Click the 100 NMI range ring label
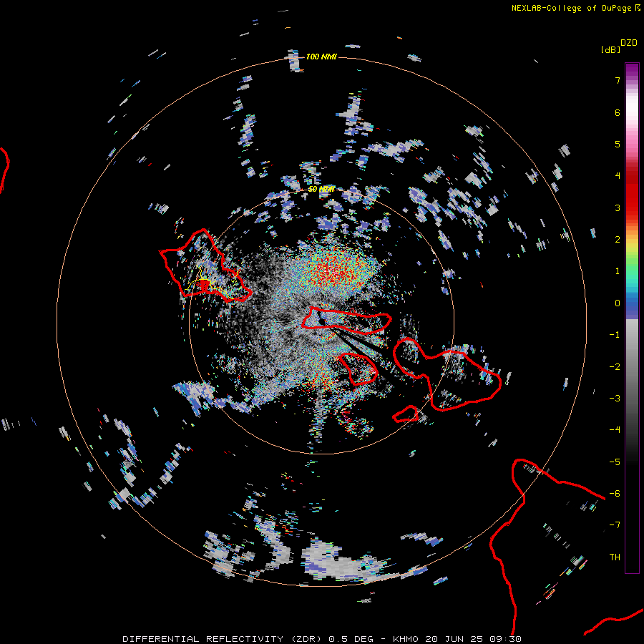Screen dimensions: 644x644 click(321, 57)
